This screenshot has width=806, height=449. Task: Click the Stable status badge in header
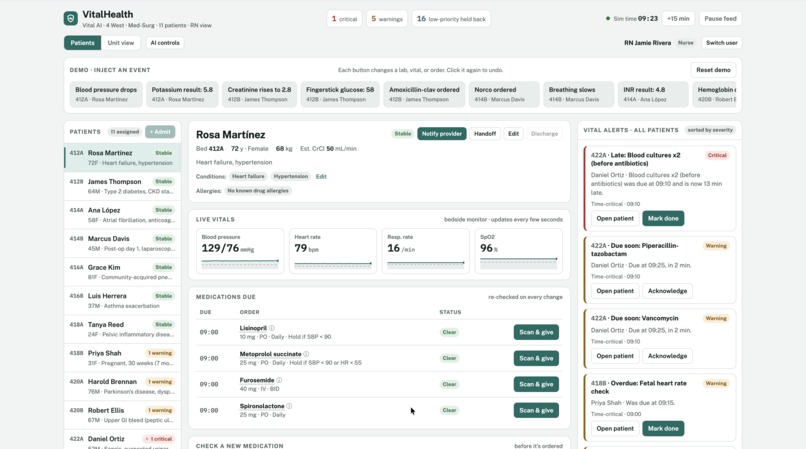402,134
